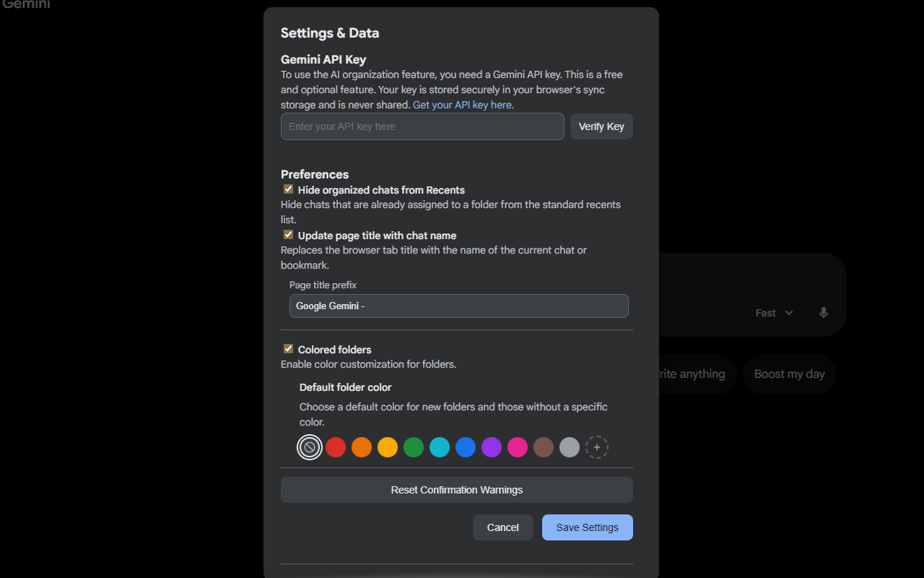
Task: Toggle Update page title with chat name checkbox
Action: click(x=289, y=235)
